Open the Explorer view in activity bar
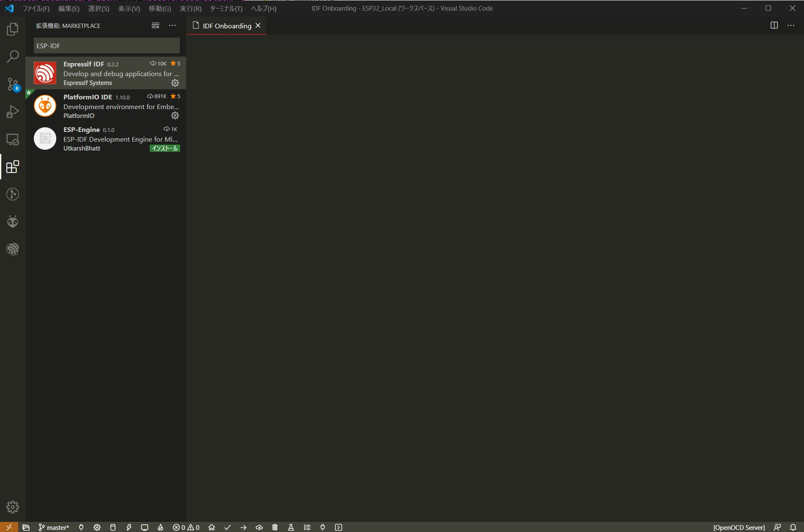804x532 pixels. pyautogui.click(x=13, y=29)
